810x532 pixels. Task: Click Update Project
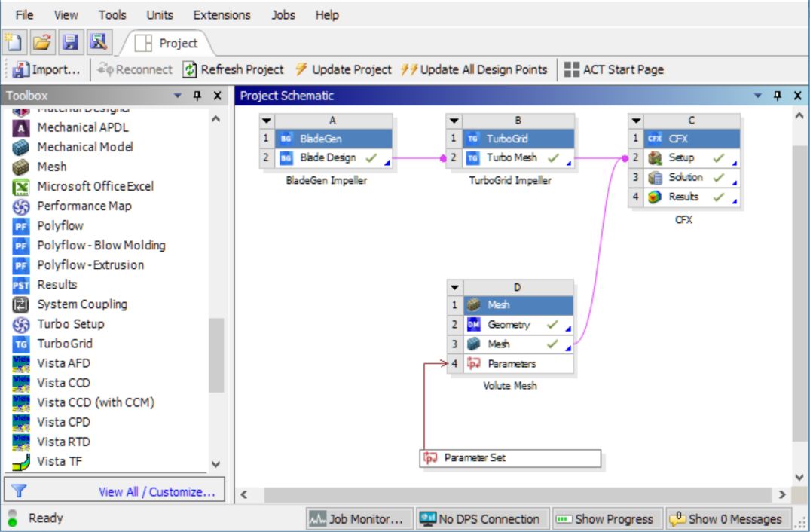(x=344, y=70)
